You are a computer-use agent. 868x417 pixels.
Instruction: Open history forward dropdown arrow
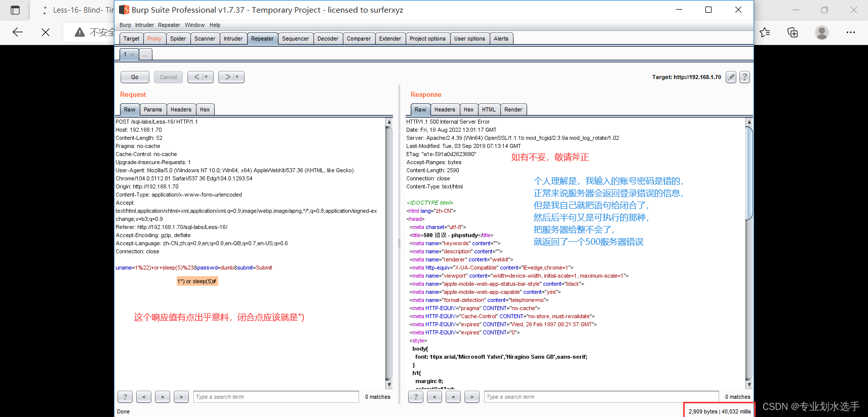pyautogui.click(x=237, y=77)
